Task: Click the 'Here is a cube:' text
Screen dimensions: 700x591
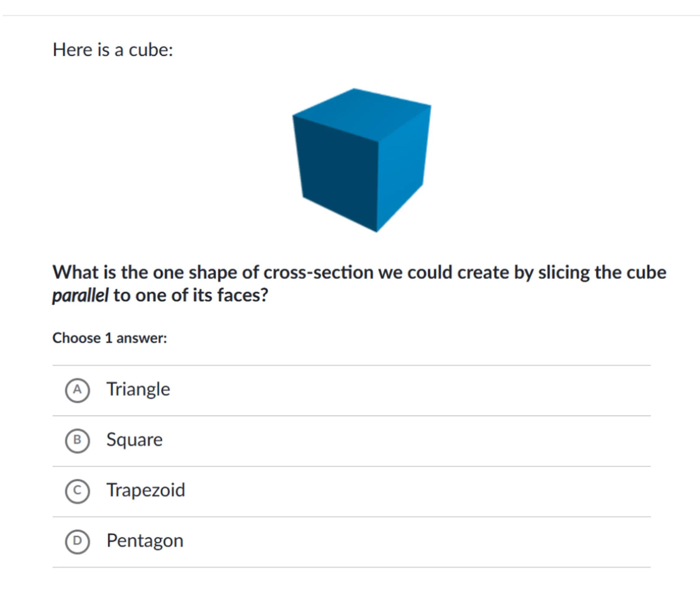Action: coord(113,50)
